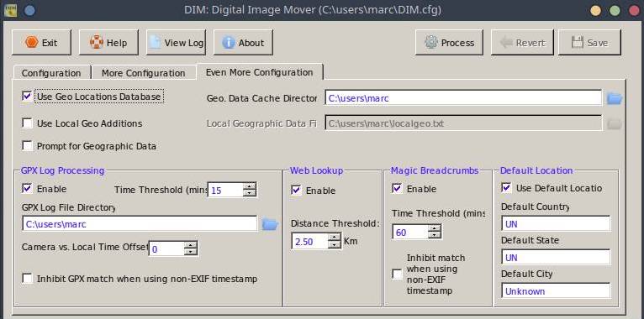
Task: Click the Default State field
Action: [x=556, y=258]
